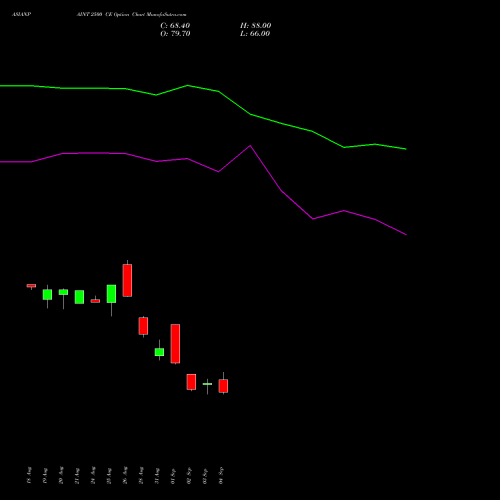
Task: Select the 01 Sep date label
Action: coord(173,475)
